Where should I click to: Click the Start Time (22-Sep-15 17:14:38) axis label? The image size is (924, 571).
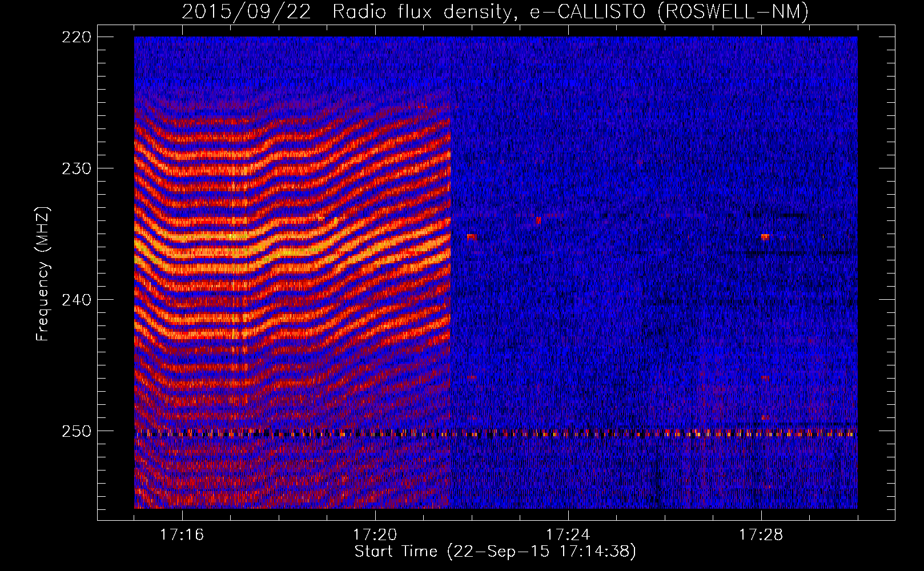(x=495, y=552)
